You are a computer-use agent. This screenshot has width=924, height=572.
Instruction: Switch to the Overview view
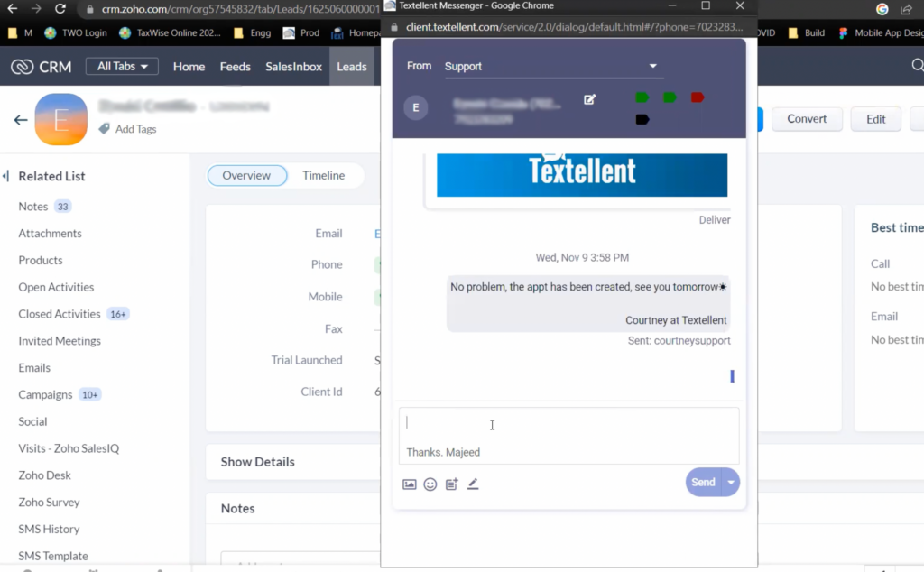pos(247,176)
